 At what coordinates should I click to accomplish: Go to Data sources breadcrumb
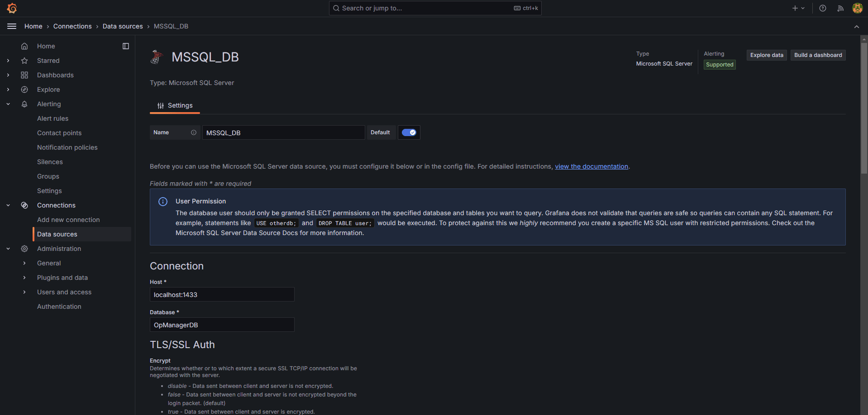coord(123,26)
